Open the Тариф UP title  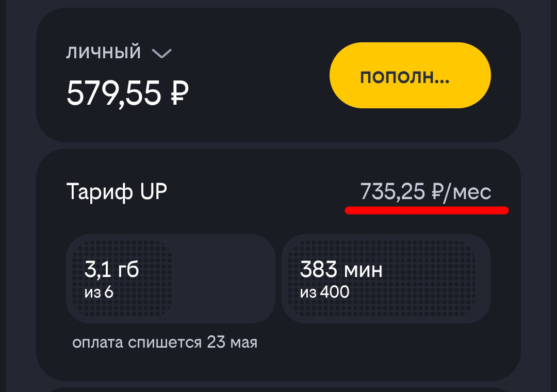(117, 192)
